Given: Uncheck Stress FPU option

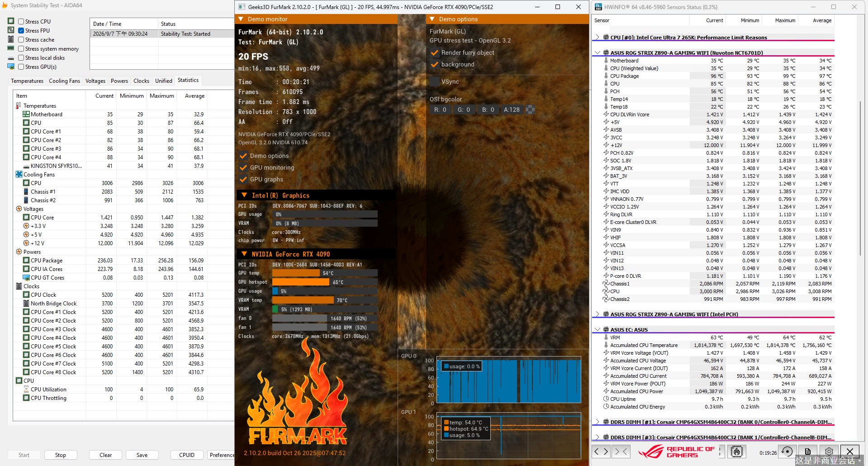Looking at the screenshot, I should 21,30.
